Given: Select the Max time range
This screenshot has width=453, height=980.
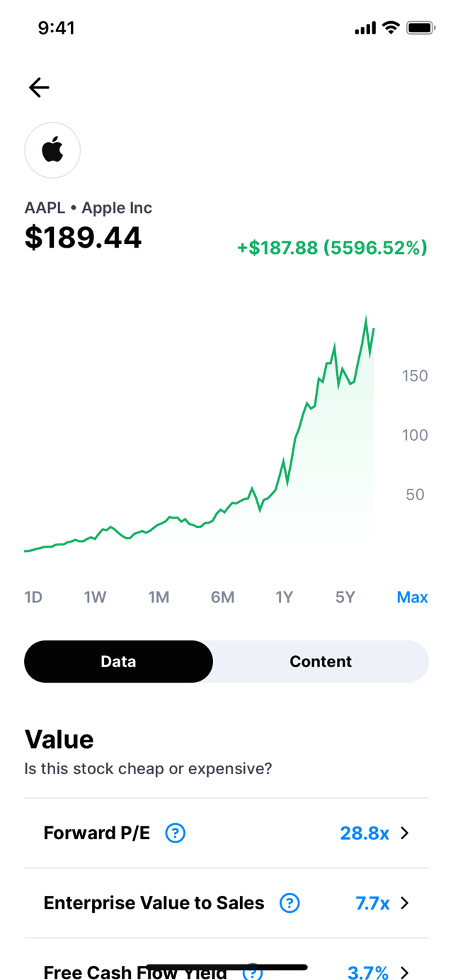Looking at the screenshot, I should click(412, 597).
